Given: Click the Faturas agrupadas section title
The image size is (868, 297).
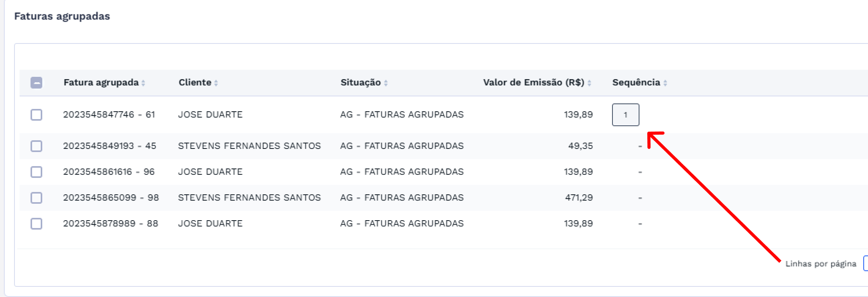Looking at the screenshot, I should 62,16.
